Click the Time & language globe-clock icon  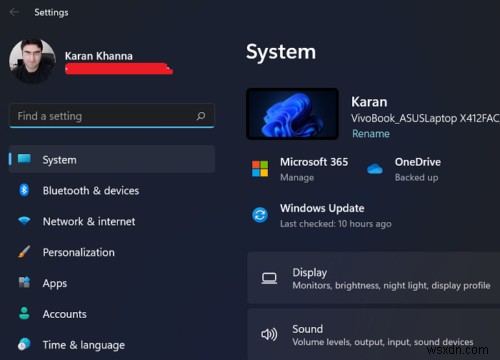point(24,344)
